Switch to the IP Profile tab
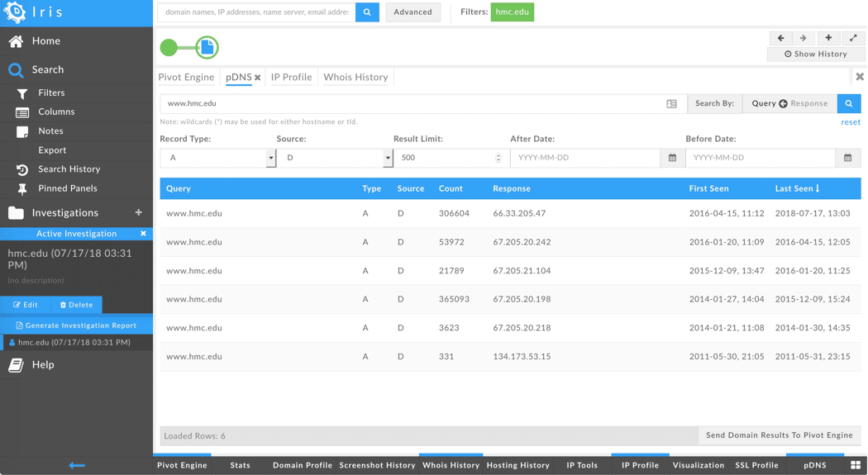 coord(291,77)
